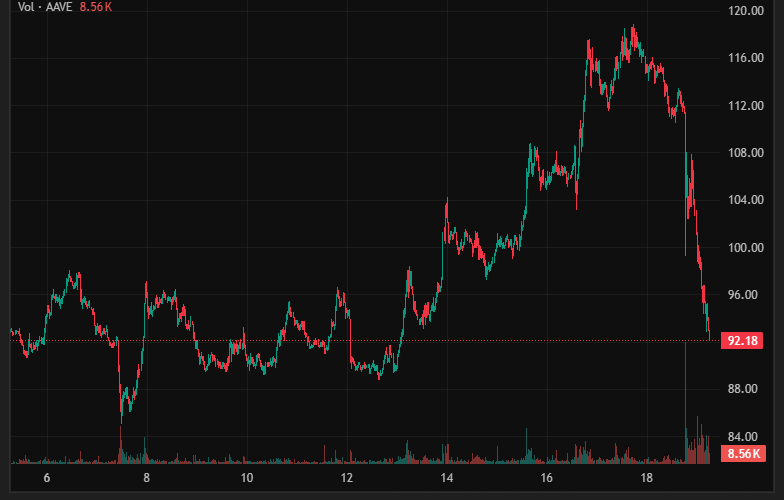Select date 6 on the time axis
Image resolution: width=784 pixels, height=500 pixels.
point(47,479)
